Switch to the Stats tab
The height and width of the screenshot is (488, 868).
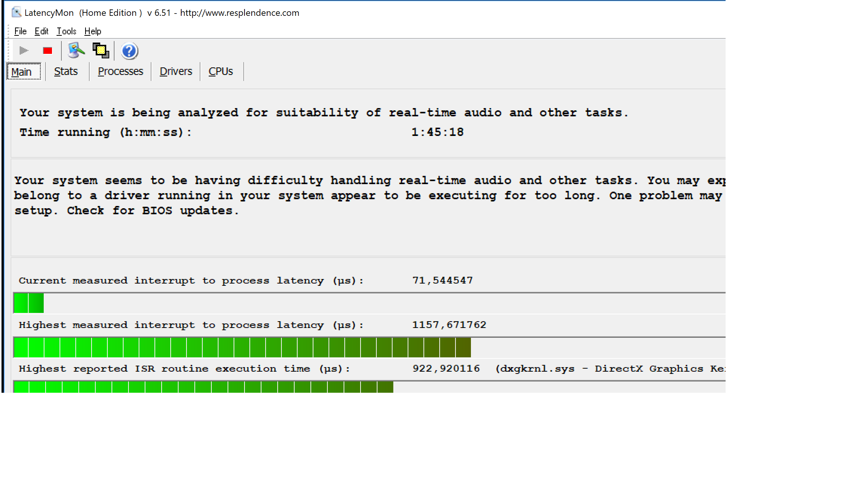pyautogui.click(x=66, y=72)
